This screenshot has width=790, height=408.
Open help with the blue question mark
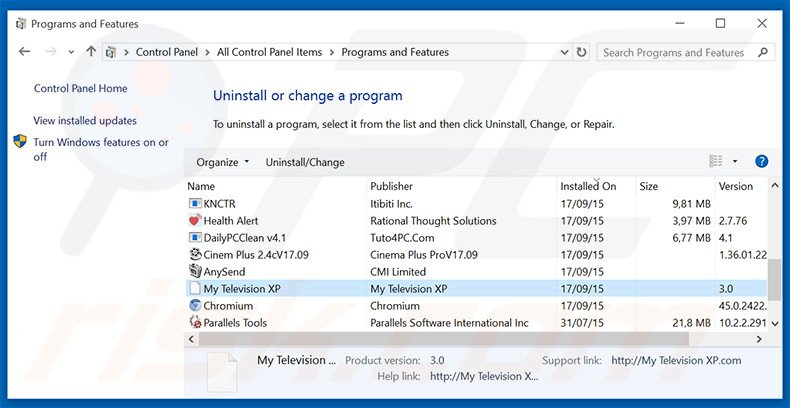(x=761, y=162)
